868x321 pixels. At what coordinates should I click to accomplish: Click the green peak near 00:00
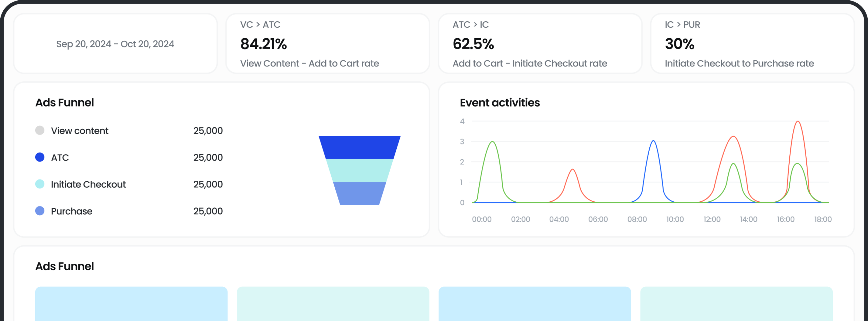(x=492, y=142)
